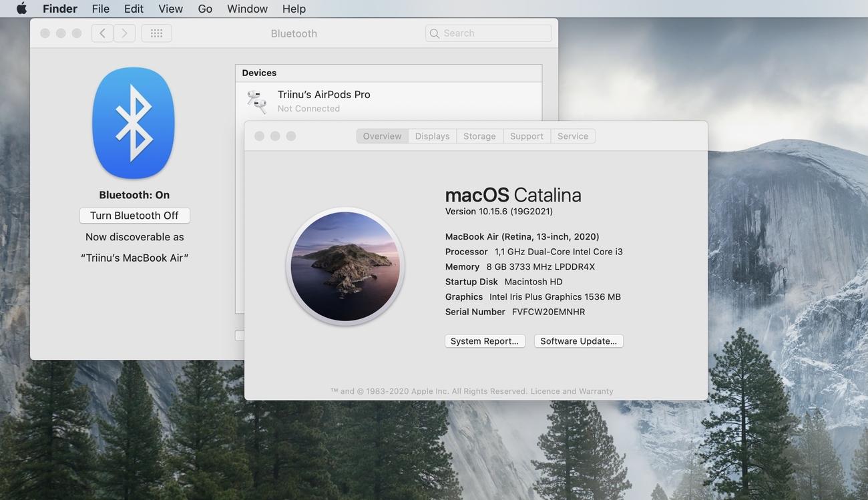Close the Bluetooth preferences window
Image resolution: width=868 pixels, height=500 pixels.
[x=45, y=33]
